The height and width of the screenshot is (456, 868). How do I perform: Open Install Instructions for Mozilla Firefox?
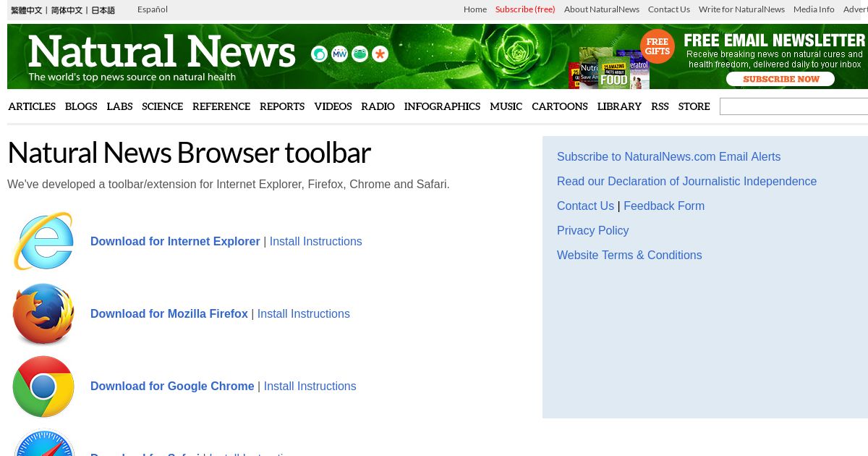pos(304,313)
